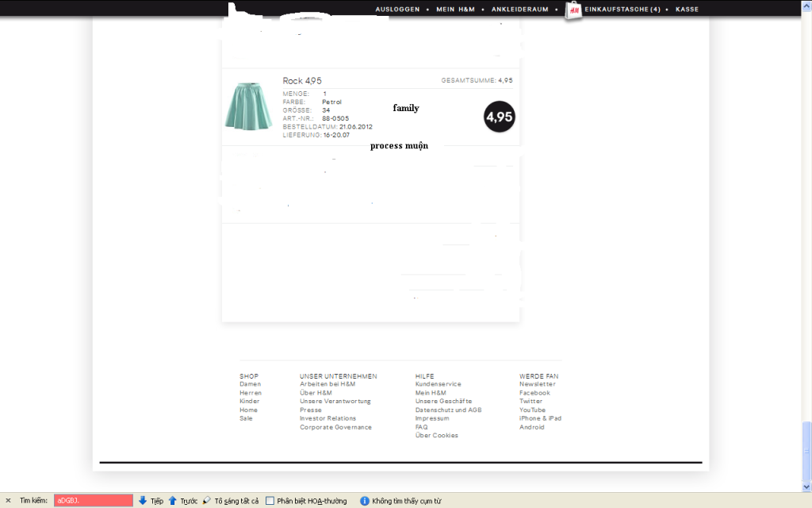
Task: Click the info icon in find bar
Action: tap(365, 501)
